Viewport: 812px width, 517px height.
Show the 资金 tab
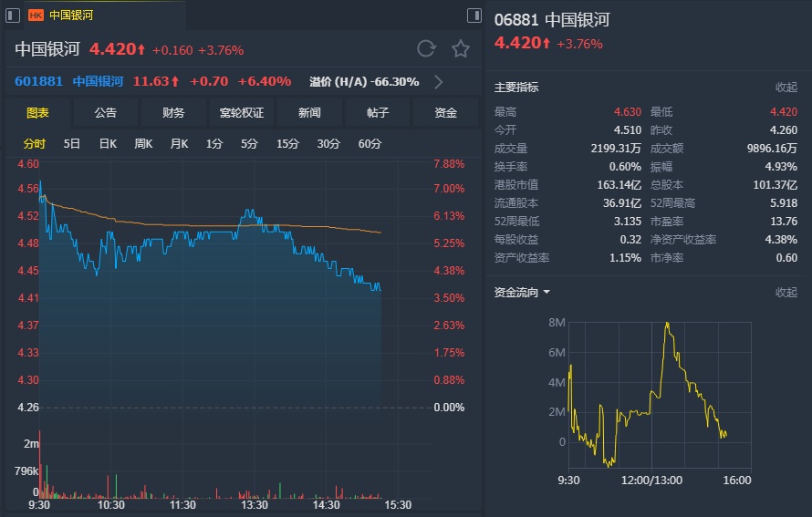445,113
